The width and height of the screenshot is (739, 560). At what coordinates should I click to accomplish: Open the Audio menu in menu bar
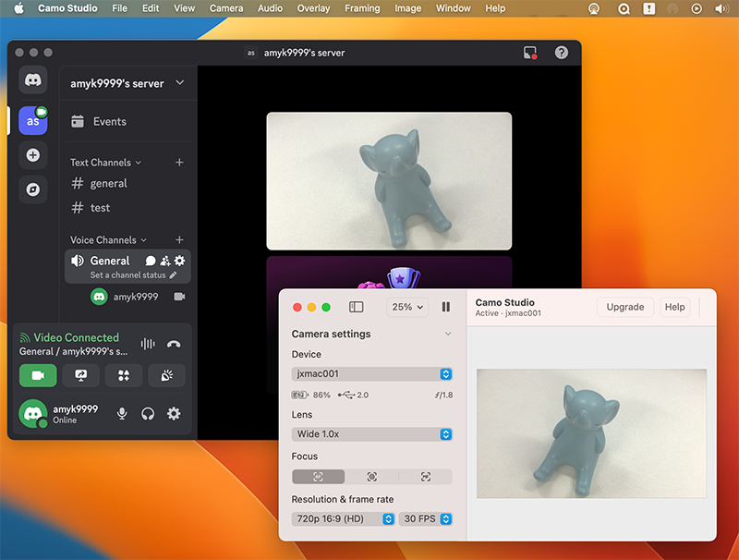[x=270, y=8]
